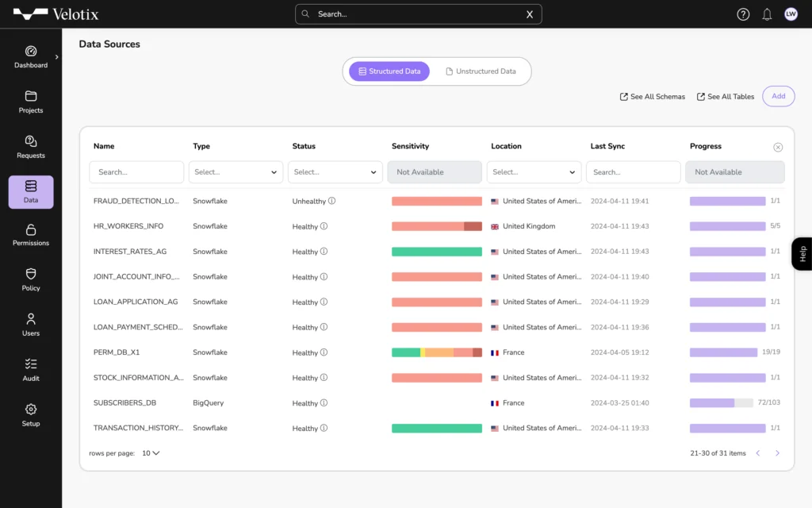The width and height of the screenshot is (812, 508).
Task: Click the Last Sync search field
Action: tap(634, 172)
